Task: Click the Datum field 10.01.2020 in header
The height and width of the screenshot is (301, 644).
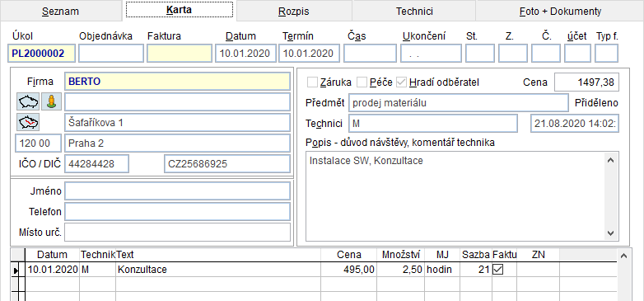Action: tap(245, 54)
